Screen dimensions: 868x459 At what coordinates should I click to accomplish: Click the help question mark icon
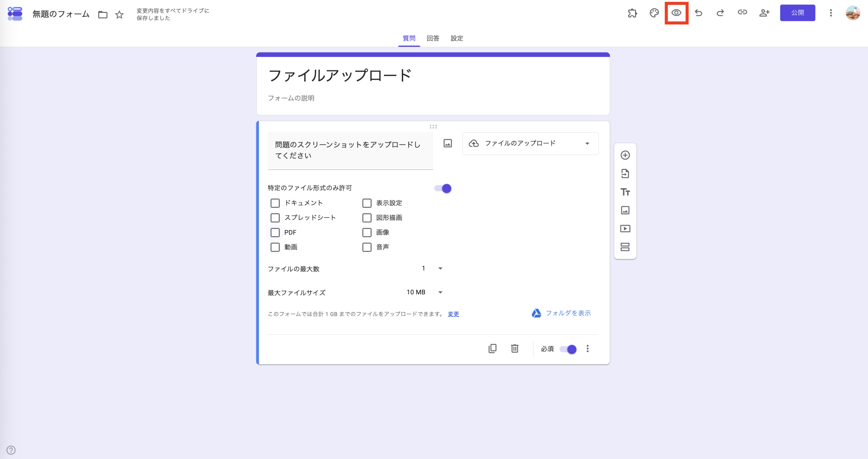coord(11,450)
